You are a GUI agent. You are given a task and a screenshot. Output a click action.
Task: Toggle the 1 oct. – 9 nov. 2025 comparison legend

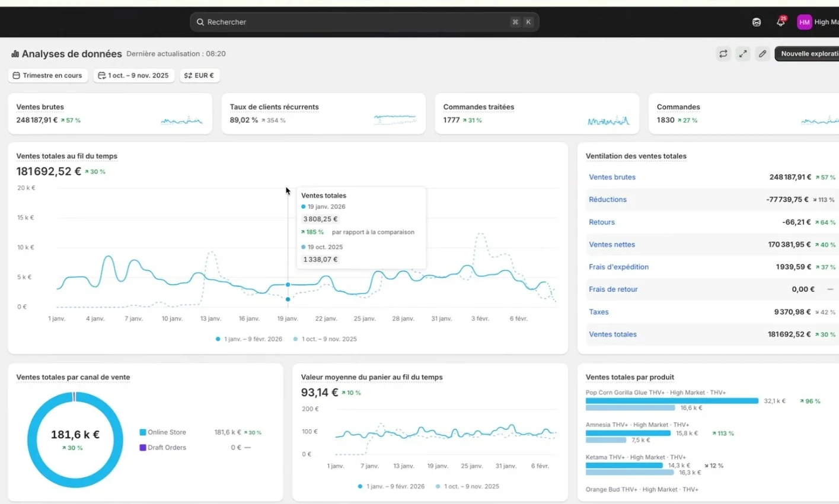point(325,339)
